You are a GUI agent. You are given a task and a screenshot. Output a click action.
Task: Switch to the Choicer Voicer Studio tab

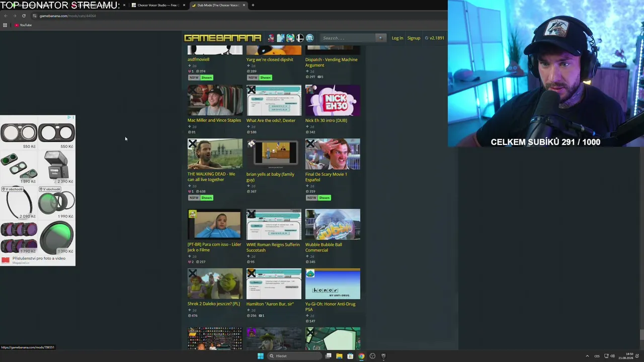click(x=157, y=5)
